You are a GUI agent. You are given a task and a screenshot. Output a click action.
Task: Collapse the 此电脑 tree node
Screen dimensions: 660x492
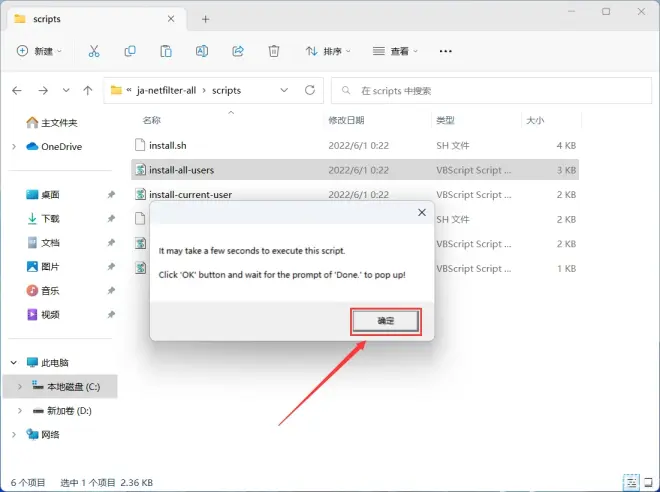click(x=14, y=362)
